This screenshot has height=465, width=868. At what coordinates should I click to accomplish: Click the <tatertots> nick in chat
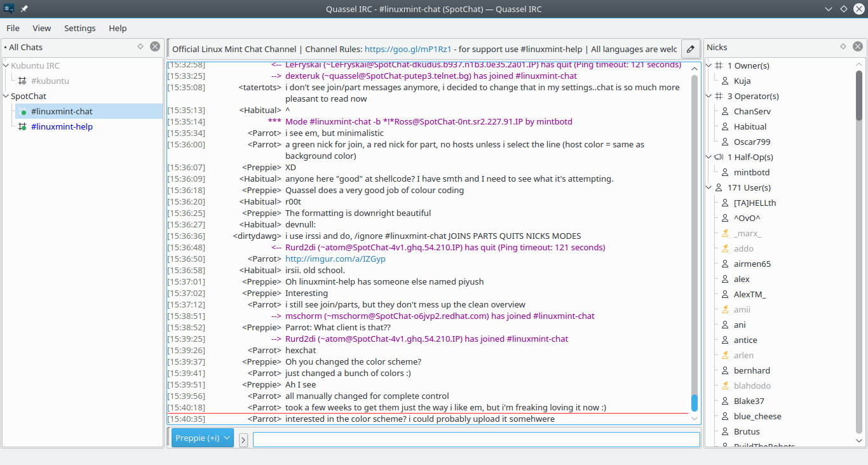(x=260, y=87)
